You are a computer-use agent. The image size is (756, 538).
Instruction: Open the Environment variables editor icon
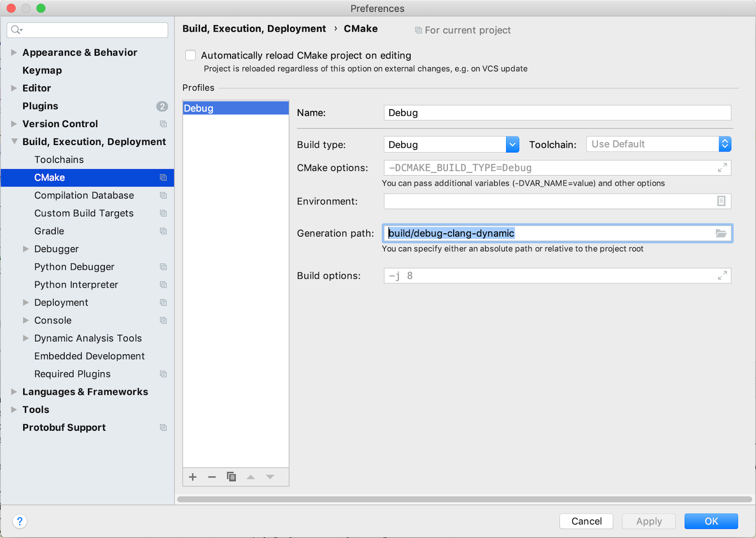721,201
